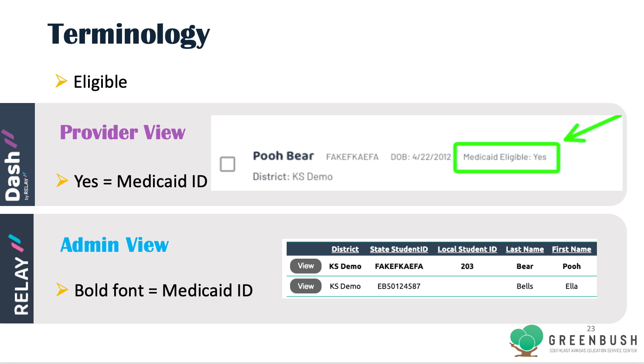The image size is (644, 364).
Task: Click the Dash by RELAY logo
Action: click(17, 165)
